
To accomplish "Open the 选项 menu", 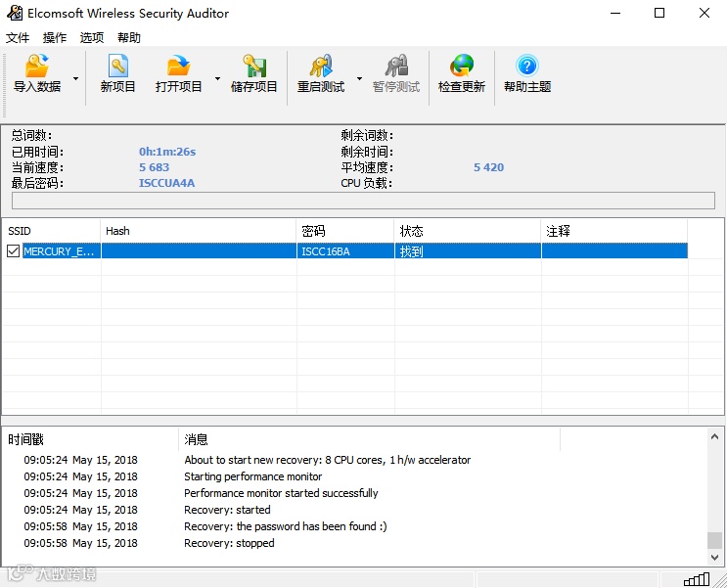I will click(x=92, y=37).
